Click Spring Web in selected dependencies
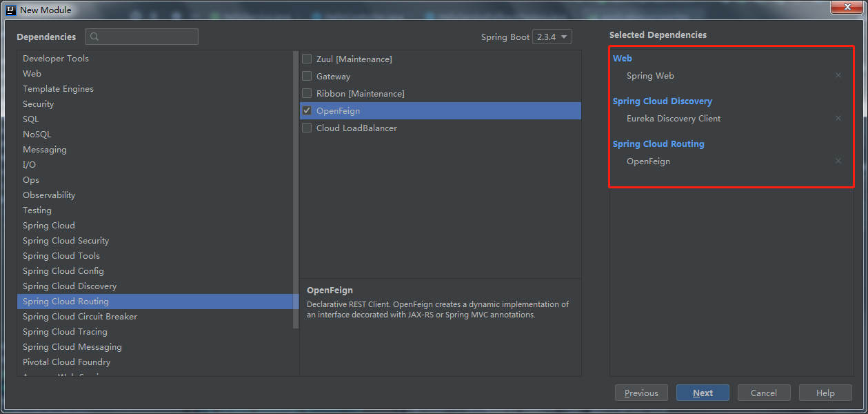The image size is (868, 414). pyautogui.click(x=650, y=76)
